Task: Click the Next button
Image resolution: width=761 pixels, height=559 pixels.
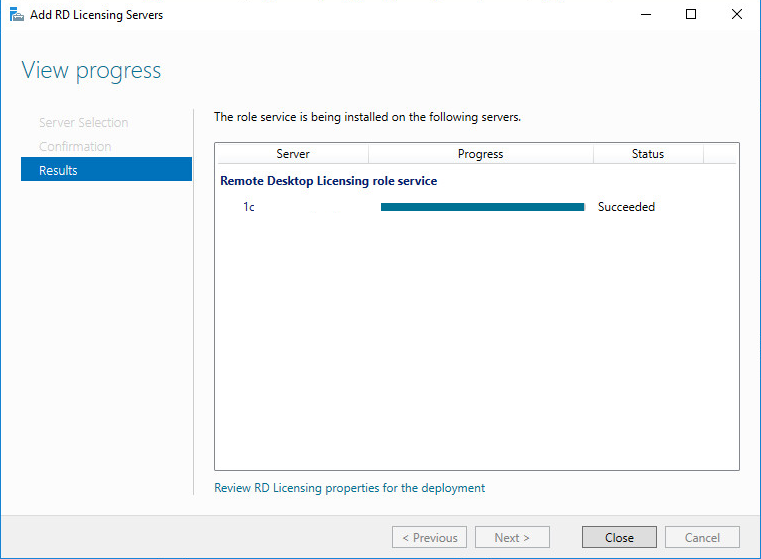Action: [512, 537]
